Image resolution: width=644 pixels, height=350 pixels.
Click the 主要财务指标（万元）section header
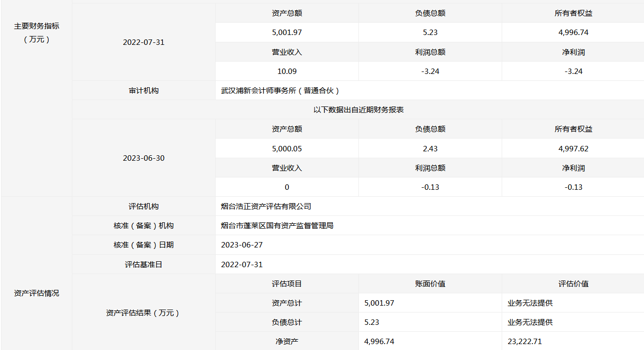[x=36, y=33]
